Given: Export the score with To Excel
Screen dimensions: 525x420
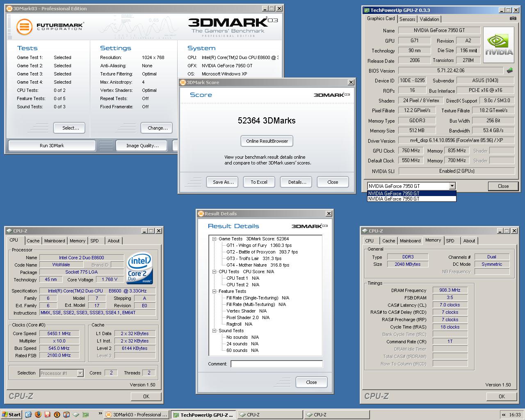Looking at the screenshot, I should pos(259,182).
